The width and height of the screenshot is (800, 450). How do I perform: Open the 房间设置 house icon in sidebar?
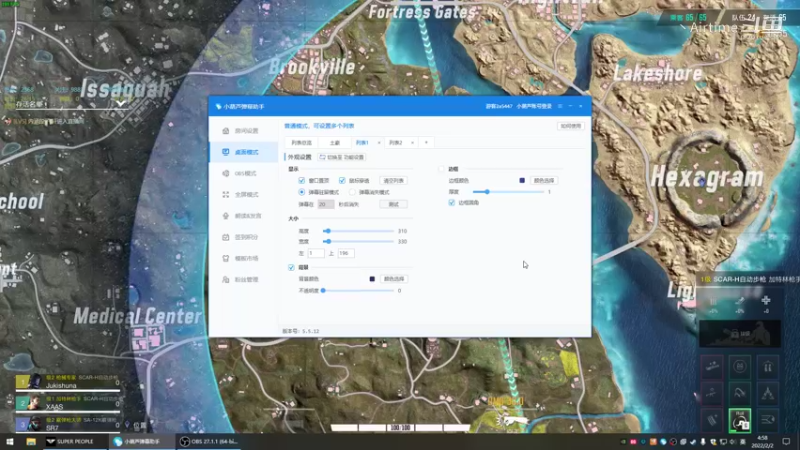click(226, 131)
